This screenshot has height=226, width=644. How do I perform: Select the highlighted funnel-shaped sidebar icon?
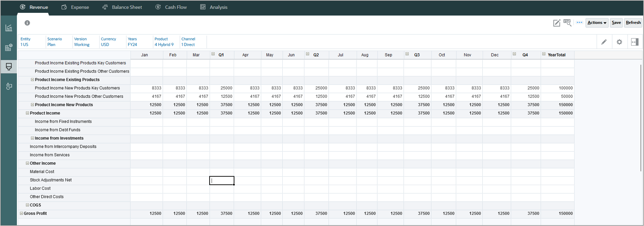tap(8, 67)
